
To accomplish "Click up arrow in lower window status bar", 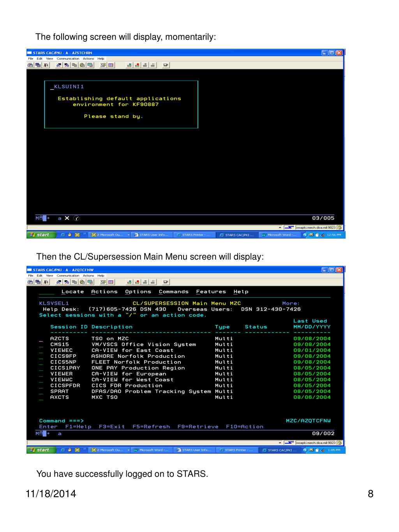I will 280,443.
